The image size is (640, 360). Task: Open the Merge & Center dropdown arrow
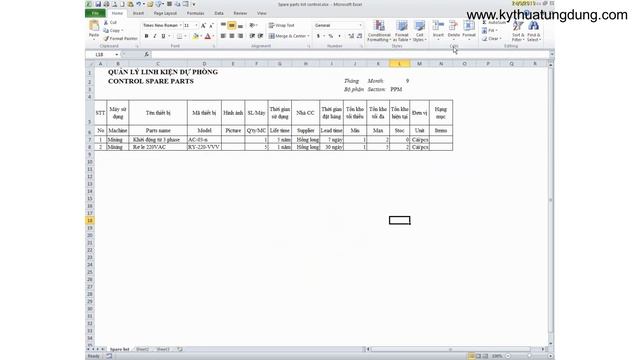pos(308,36)
